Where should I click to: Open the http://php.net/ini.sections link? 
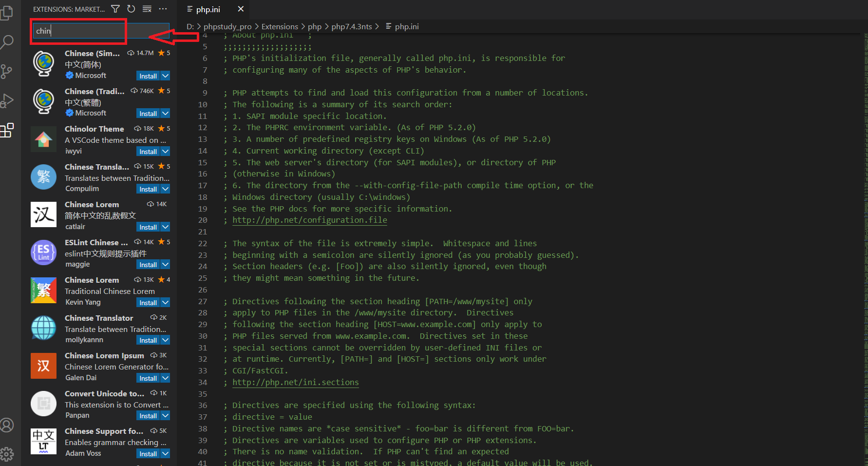click(296, 382)
